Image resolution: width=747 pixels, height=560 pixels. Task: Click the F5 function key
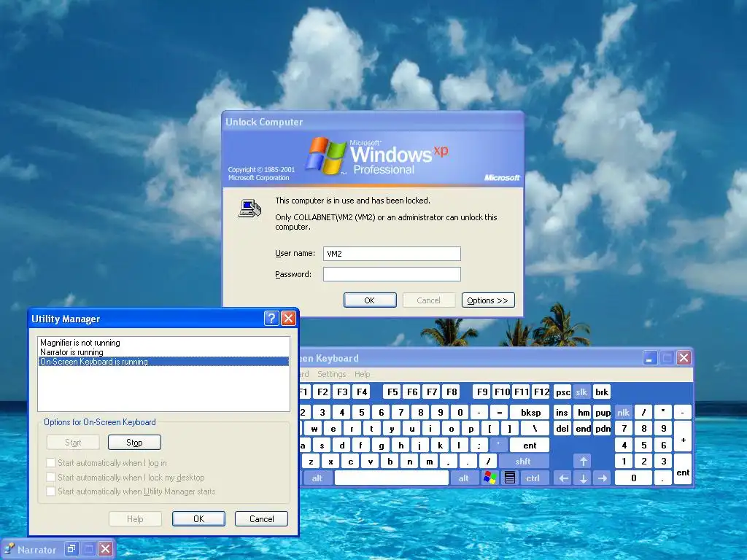392,392
